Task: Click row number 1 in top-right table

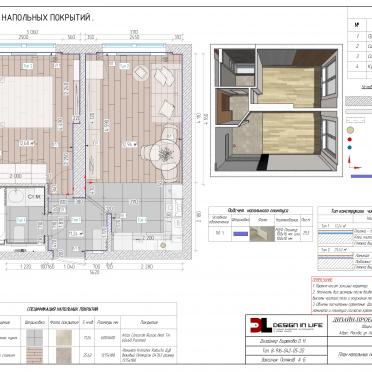Action: pyautogui.click(x=357, y=36)
